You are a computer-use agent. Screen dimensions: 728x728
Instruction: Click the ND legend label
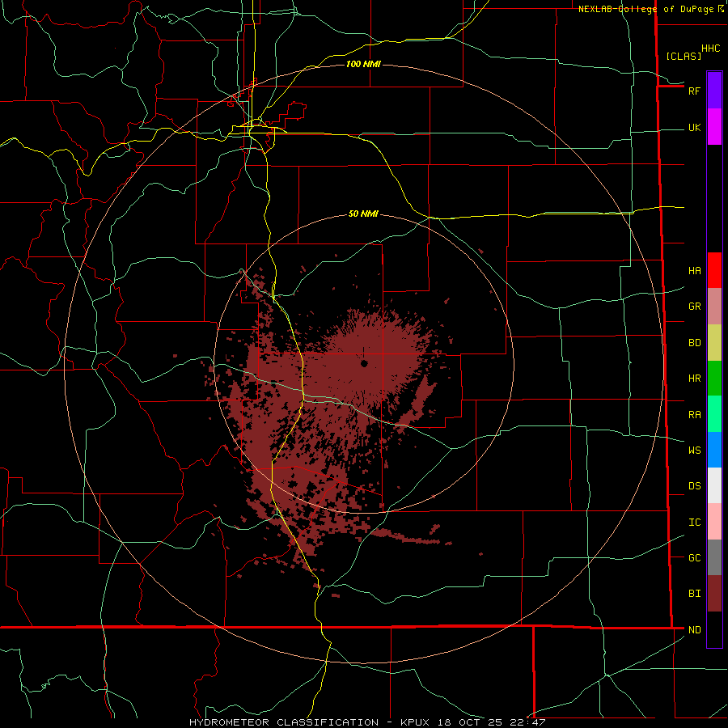(x=694, y=629)
